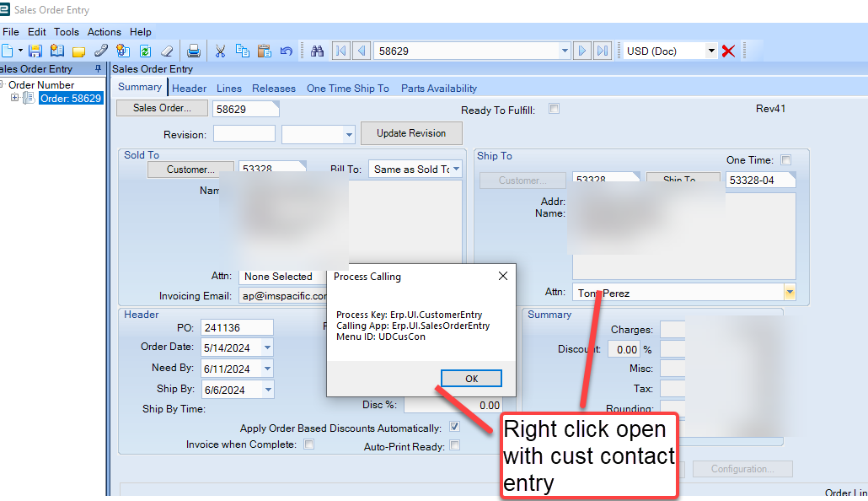Click the Invoicing Email field
868x501 pixels.
pyautogui.click(x=283, y=295)
